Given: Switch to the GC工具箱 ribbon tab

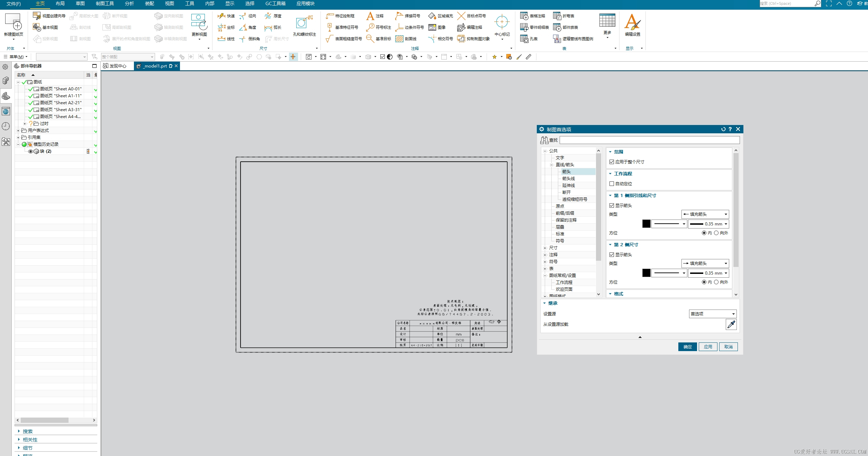Looking at the screenshot, I should [x=275, y=3].
